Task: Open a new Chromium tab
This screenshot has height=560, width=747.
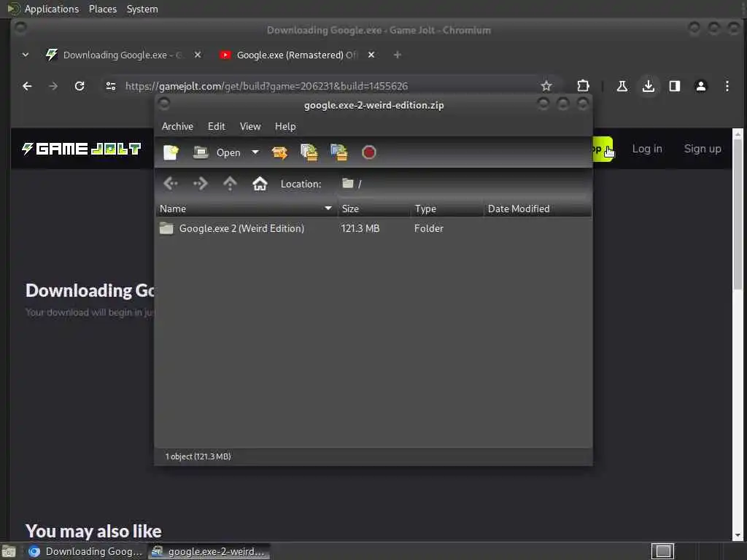Action: point(397,55)
